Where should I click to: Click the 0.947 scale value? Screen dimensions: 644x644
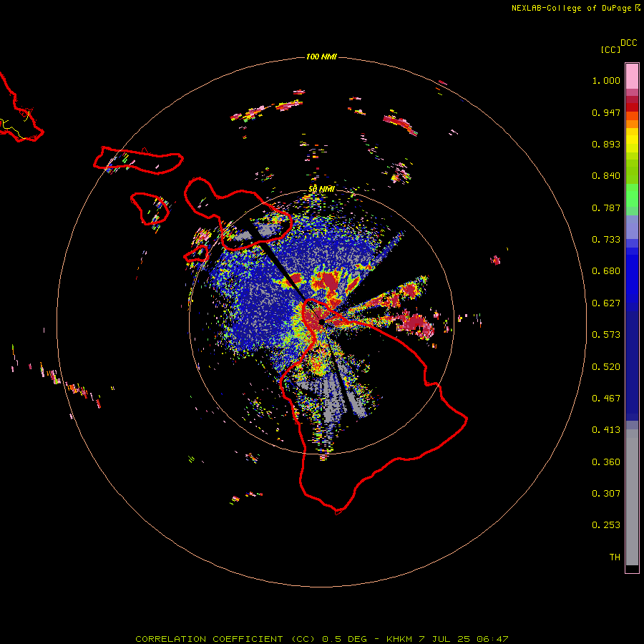tap(606, 112)
